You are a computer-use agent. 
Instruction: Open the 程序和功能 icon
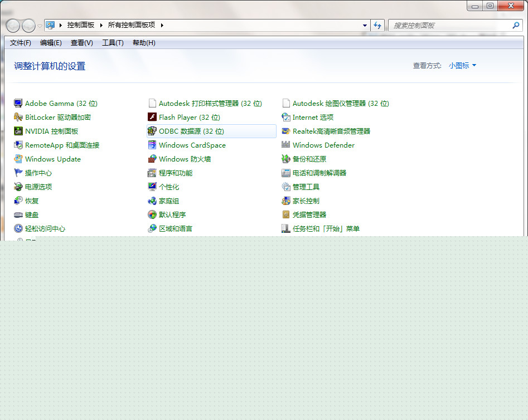152,173
